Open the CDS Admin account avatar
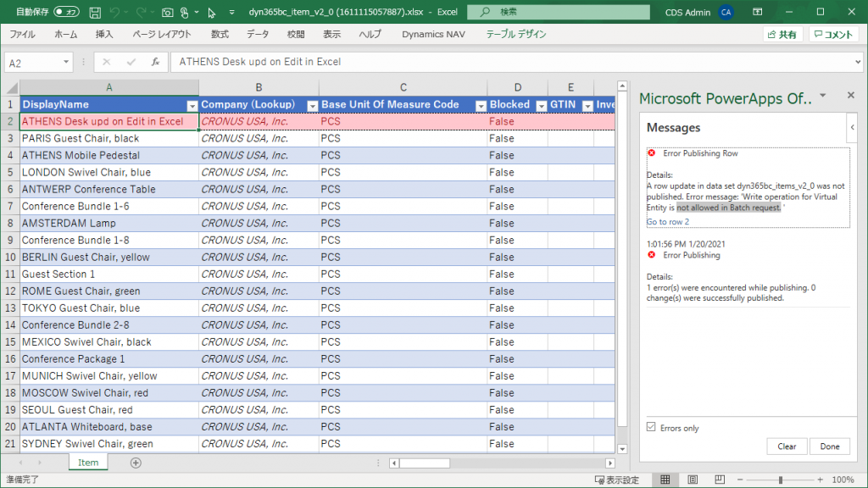 pos(726,12)
